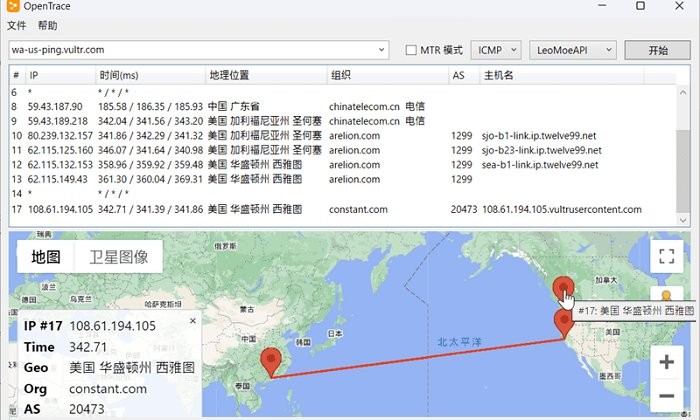Click the results table vertical scrollbar
This screenshot has height=420, width=700.
point(682,150)
